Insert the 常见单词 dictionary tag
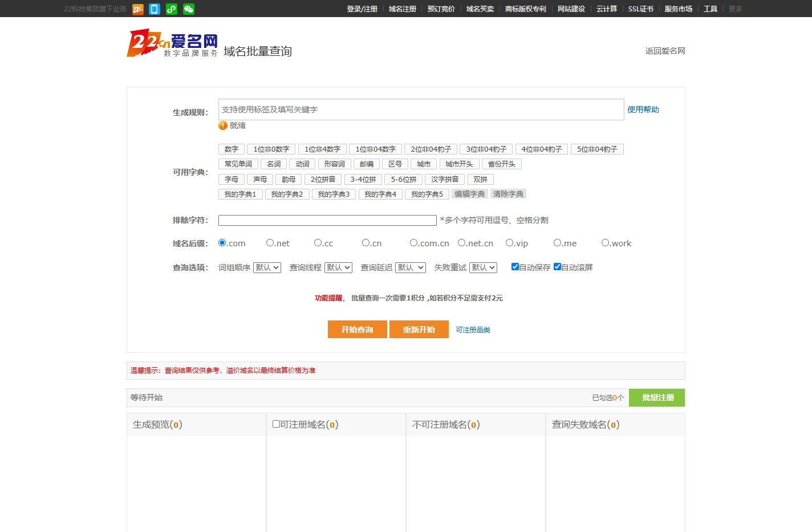The height and width of the screenshot is (532, 812). [x=238, y=164]
